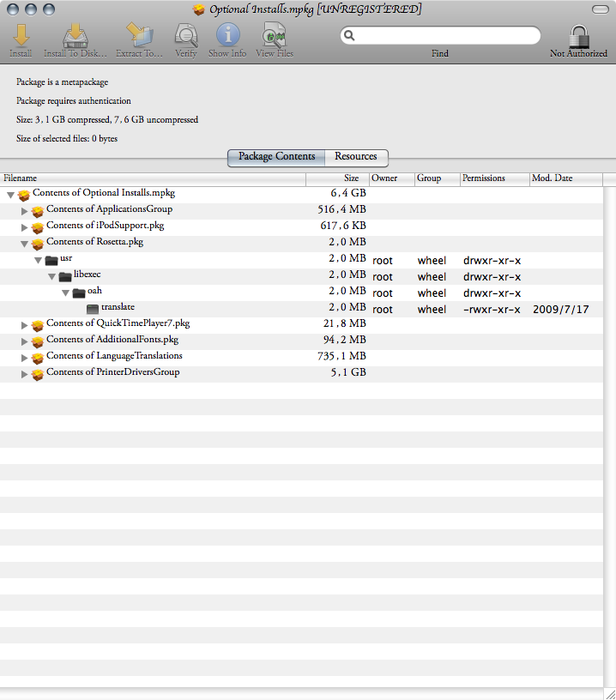Select 'Contents of AdditionalFonts.pkg' row text
Image resolution: width=616 pixels, height=700 pixels.
pyautogui.click(x=112, y=340)
